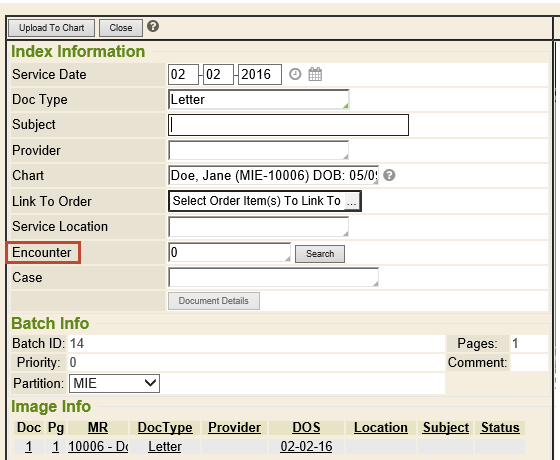Click the Encounter number field
This screenshot has height=460, width=560.
229,252
